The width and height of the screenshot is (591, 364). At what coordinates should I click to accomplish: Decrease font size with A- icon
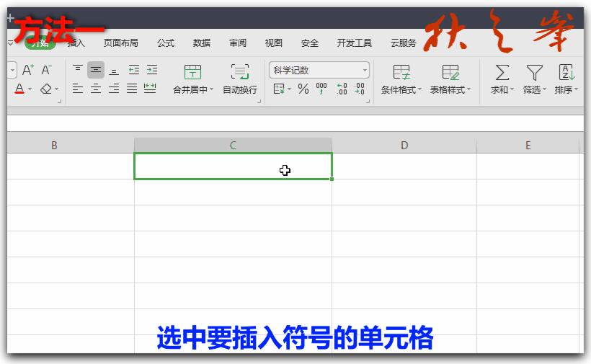click(46, 70)
